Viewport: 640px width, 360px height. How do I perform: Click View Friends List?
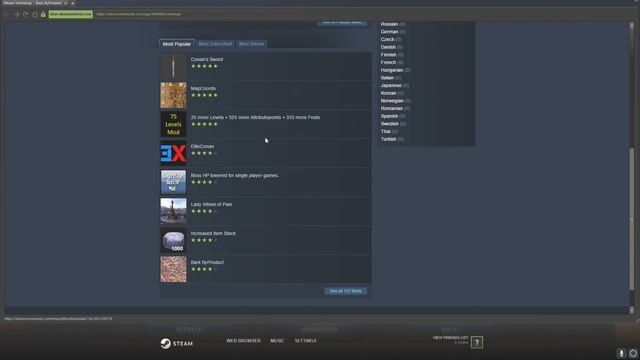450,338
